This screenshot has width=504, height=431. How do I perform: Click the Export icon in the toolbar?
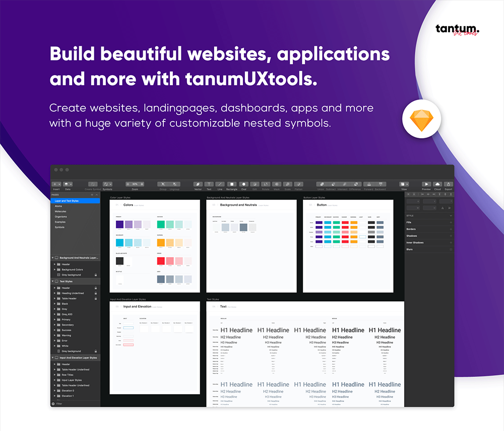(x=449, y=184)
